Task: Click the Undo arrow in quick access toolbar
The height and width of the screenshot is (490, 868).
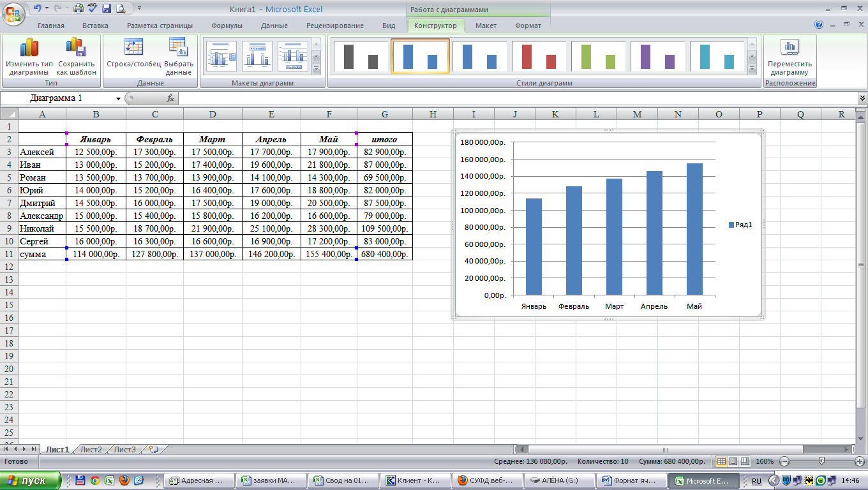Action: coord(37,8)
